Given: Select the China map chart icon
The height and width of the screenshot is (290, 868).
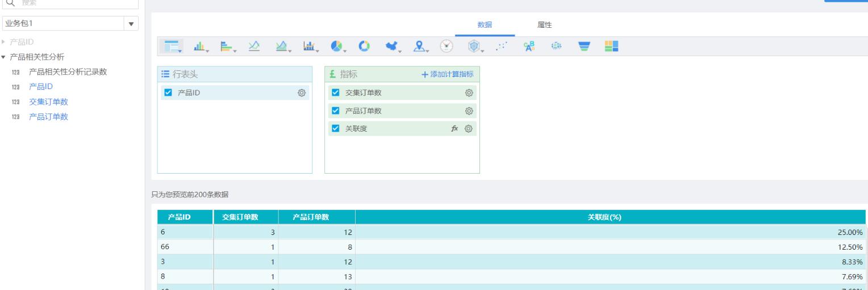Looking at the screenshot, I should tap(390, 46).
